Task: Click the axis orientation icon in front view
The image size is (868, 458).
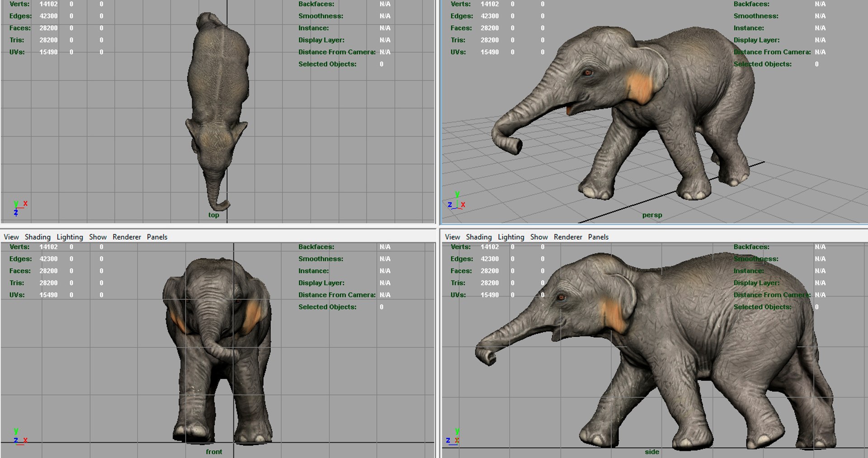Action: point(19,437)
